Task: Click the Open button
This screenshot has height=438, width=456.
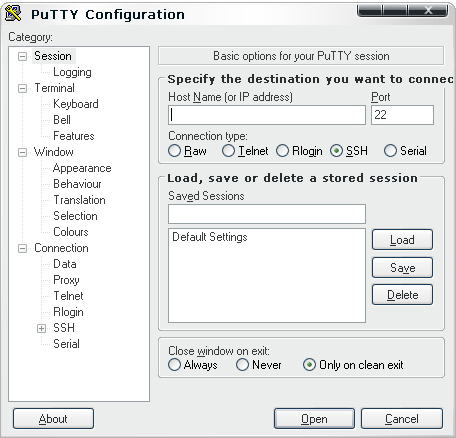Action: click(x=314, y=419)
